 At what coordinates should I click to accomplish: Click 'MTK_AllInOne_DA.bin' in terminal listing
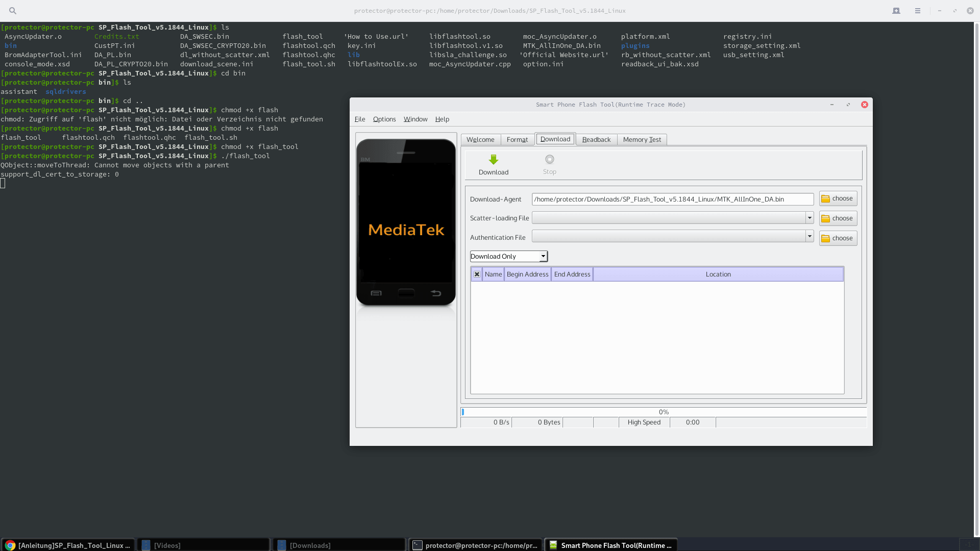561,46
